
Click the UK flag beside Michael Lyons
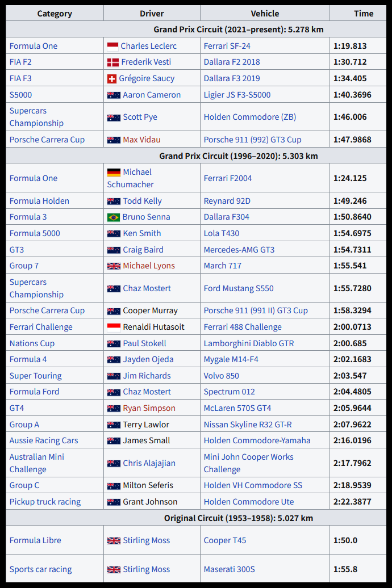(x=114, y=266)
